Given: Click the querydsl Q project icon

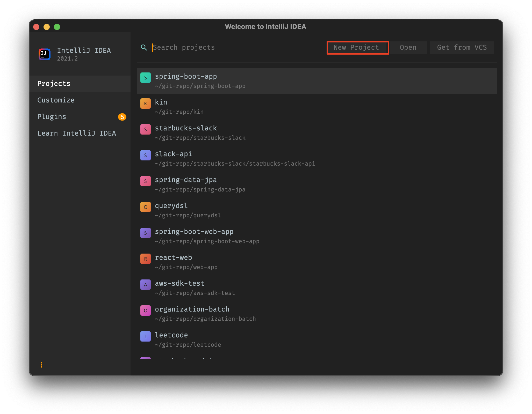Looking at the screenshot, I should tap(146, 207).
